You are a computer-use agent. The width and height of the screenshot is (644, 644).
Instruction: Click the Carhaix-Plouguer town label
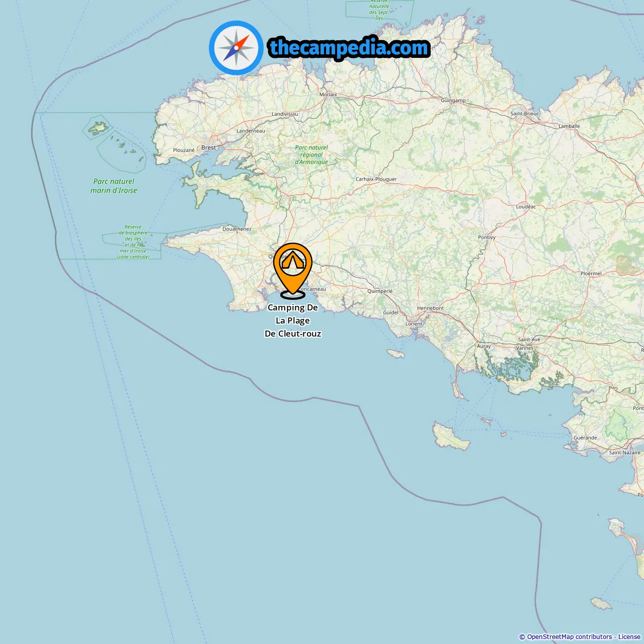coord(376,179)
